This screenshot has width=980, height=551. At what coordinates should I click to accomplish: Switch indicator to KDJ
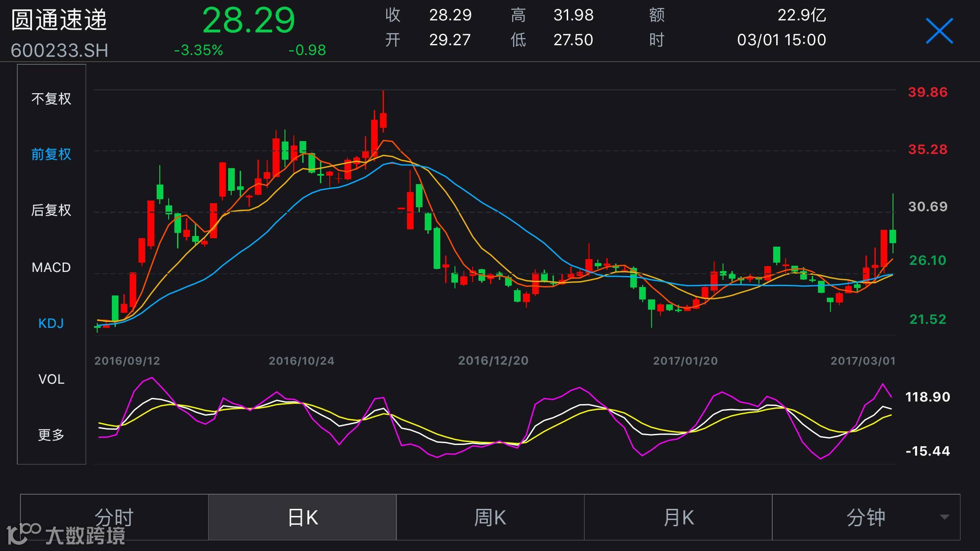51,323
